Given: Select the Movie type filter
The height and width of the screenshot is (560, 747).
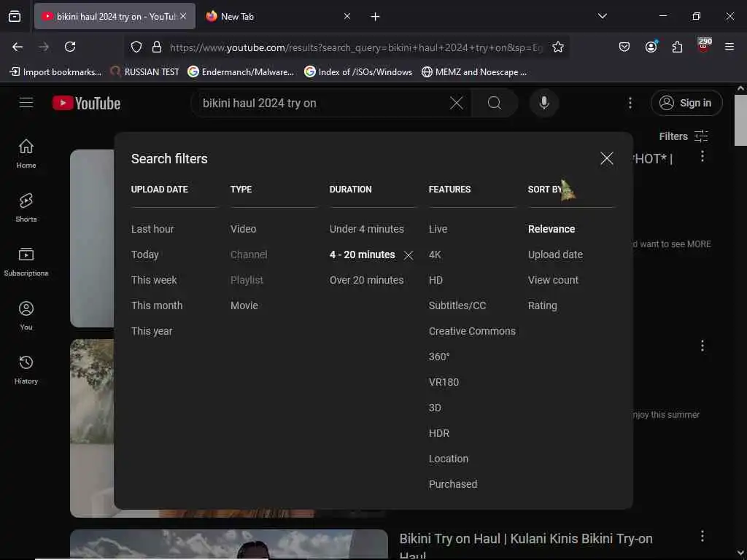Looking at the screenshot, I should coord(244,306).
